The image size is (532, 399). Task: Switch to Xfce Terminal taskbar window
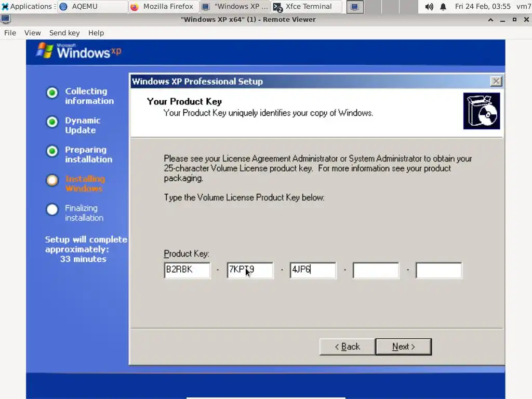coord(306,6)
